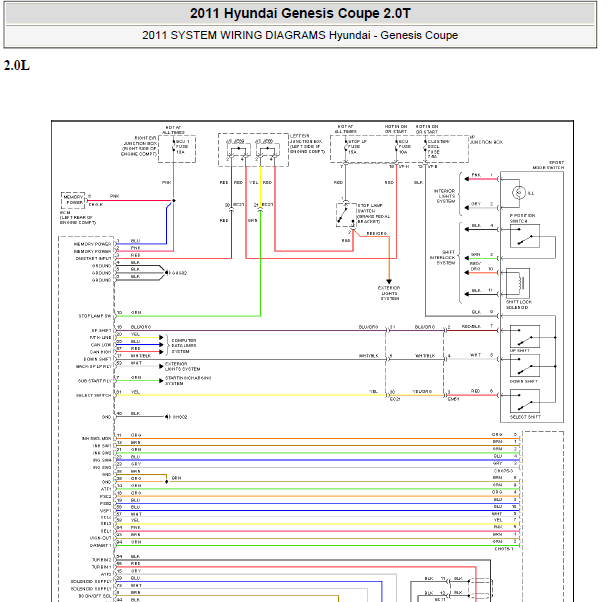Click the 'SHIFT INTERLOCK SYSTEM' label

coord(442,257)
